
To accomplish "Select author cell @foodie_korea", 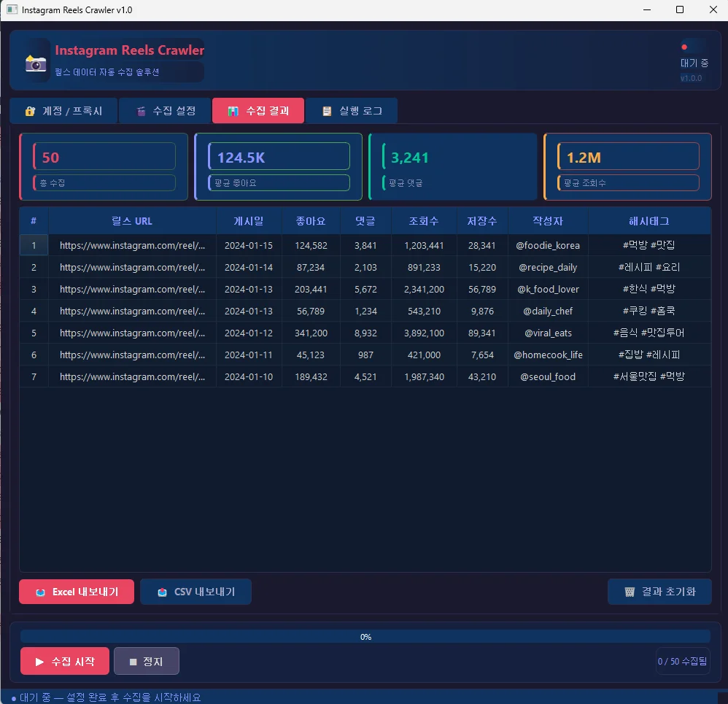I will click(x=549, y=245).
